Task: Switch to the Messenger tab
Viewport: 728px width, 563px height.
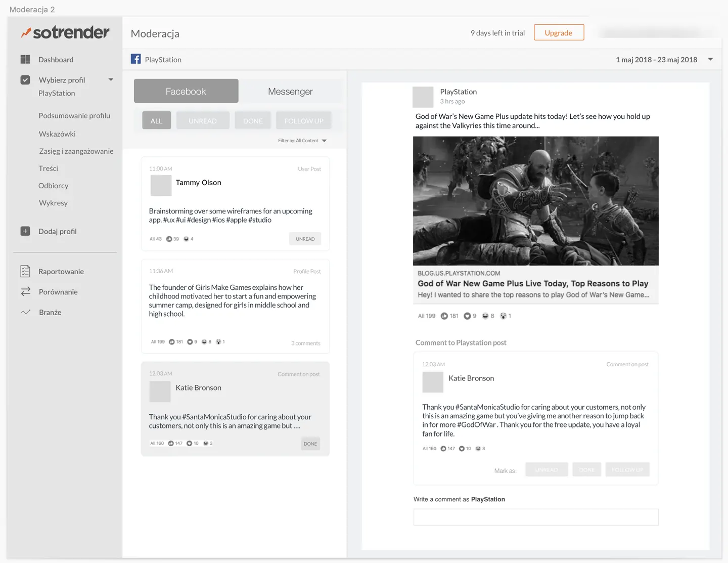Action: click(290, 91)
